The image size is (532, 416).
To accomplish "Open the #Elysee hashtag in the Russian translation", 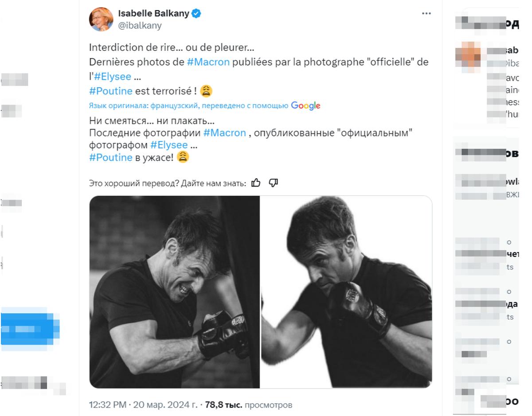I will (x=170, y=144).
